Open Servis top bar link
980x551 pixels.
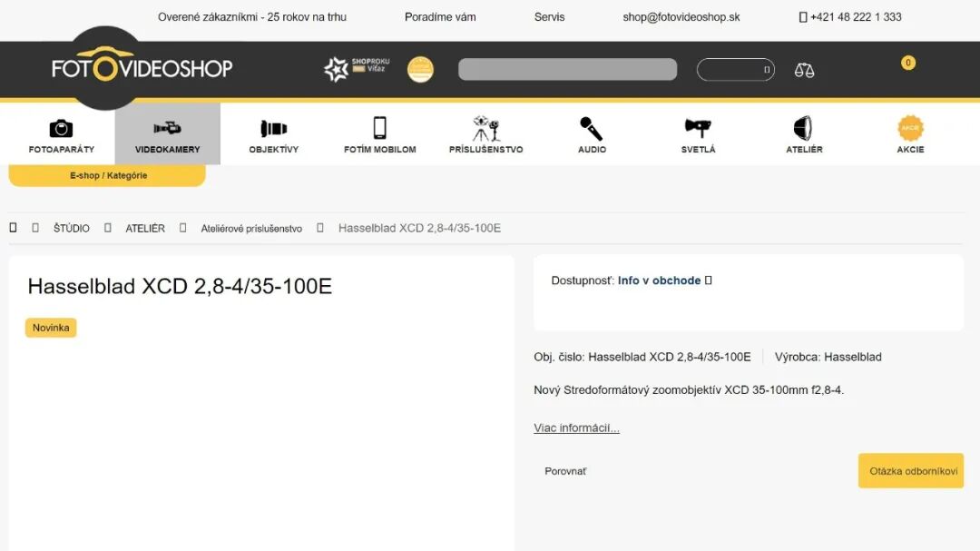click(x=549, y=17)
